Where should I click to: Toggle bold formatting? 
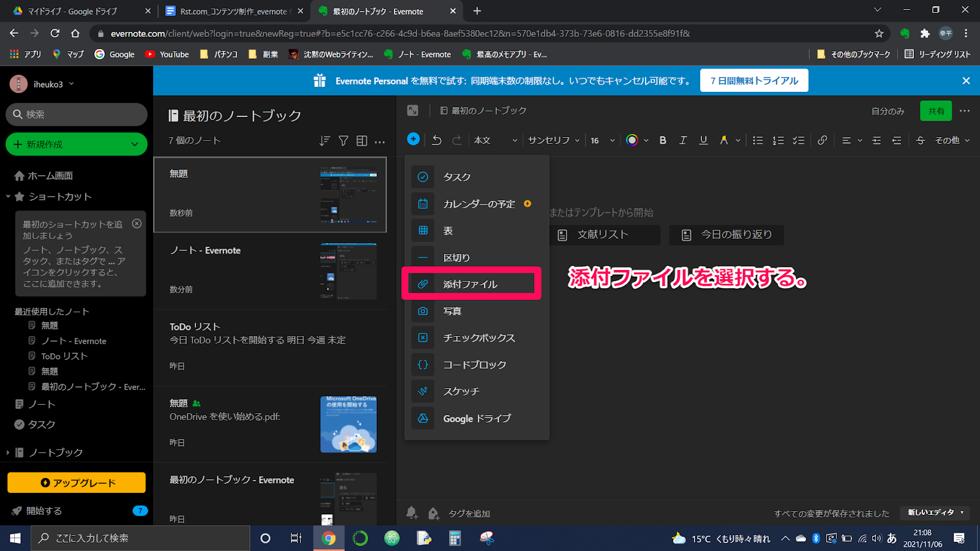tap(663, 140)
